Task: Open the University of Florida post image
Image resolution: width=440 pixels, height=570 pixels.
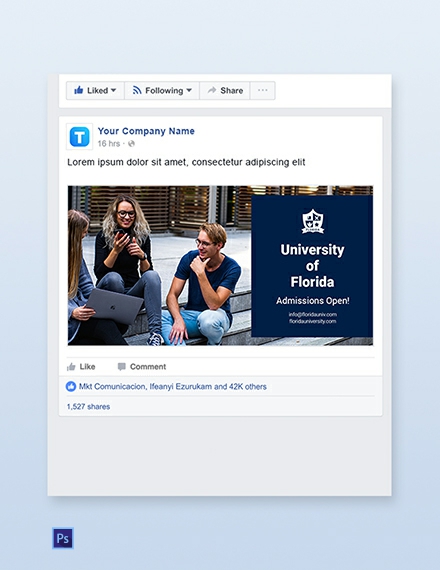Action: (220, 265)
